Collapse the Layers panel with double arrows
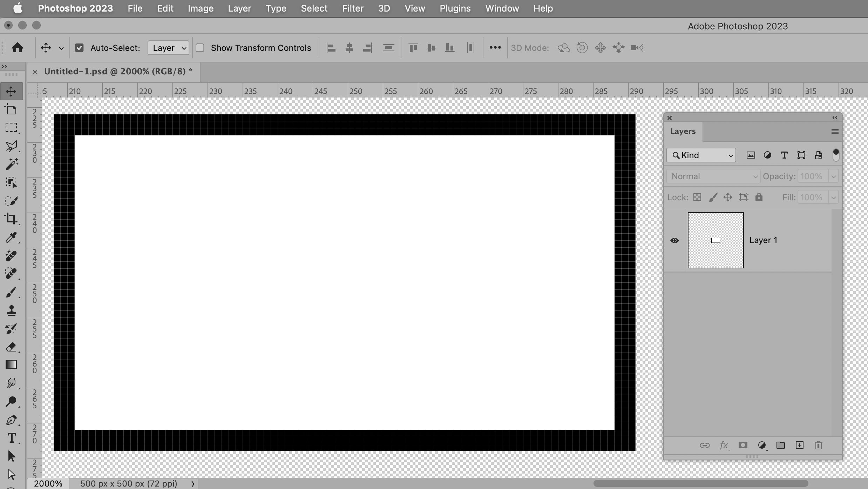The width and height of the screenshot is (868, 489). pyautogui.click(x=835, y=118)
